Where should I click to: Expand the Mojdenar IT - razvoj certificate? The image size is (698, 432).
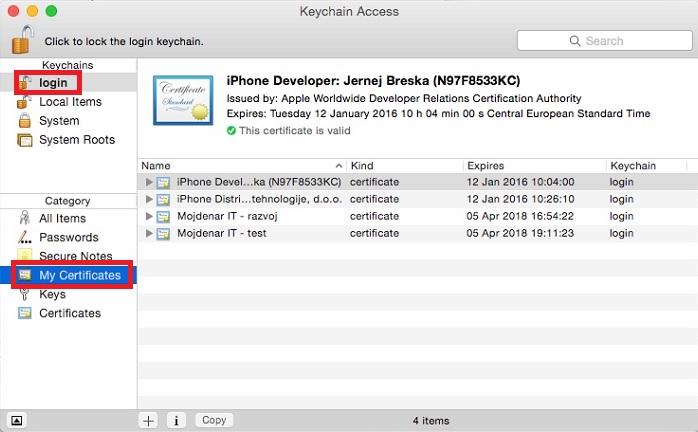(150, 216)
